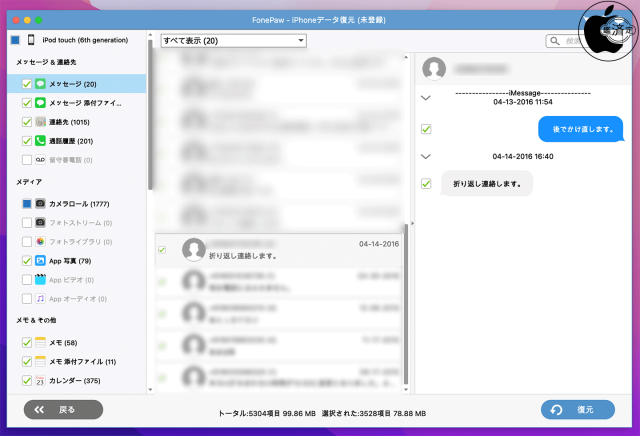Click the 戻る back button

63,409
